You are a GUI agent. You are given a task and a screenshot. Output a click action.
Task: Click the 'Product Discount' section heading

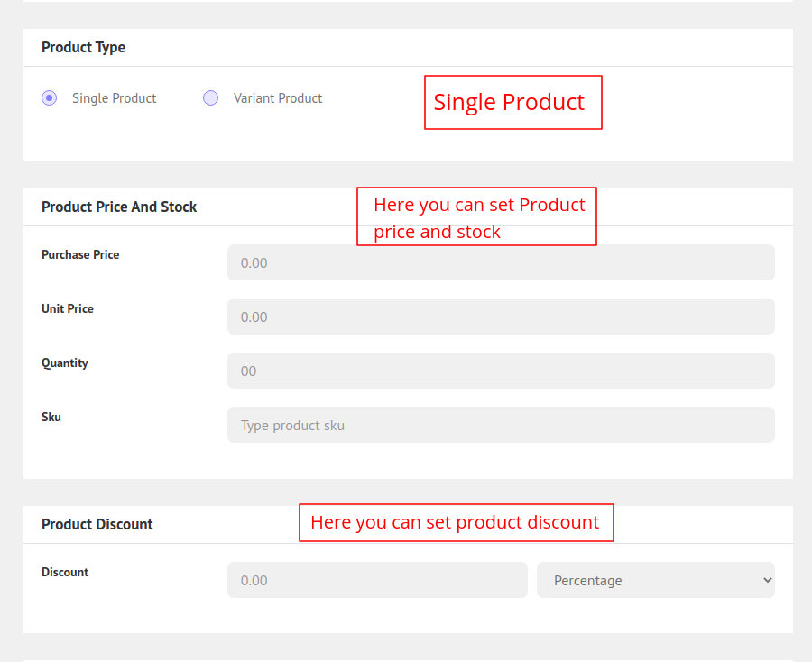coord(97,524)
